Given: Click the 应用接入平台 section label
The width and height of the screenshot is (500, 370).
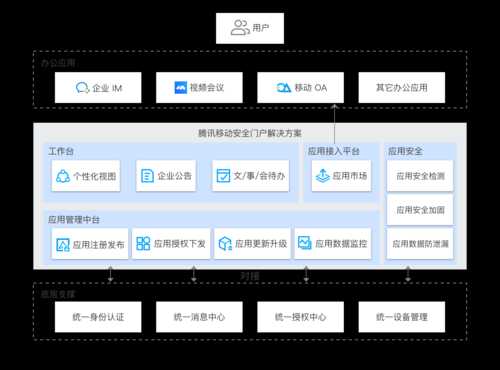Looking at the screenshot, I should click(334, 151).
